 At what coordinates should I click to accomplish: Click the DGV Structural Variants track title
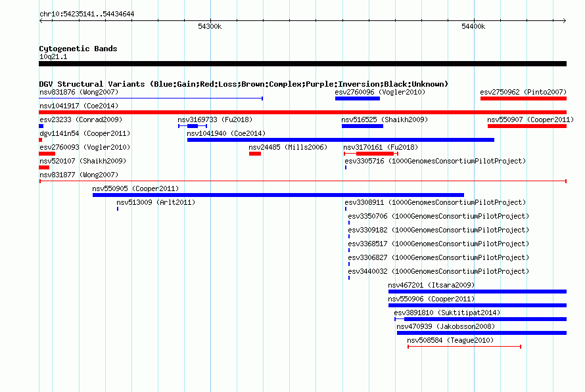click(x=243, y=84)
